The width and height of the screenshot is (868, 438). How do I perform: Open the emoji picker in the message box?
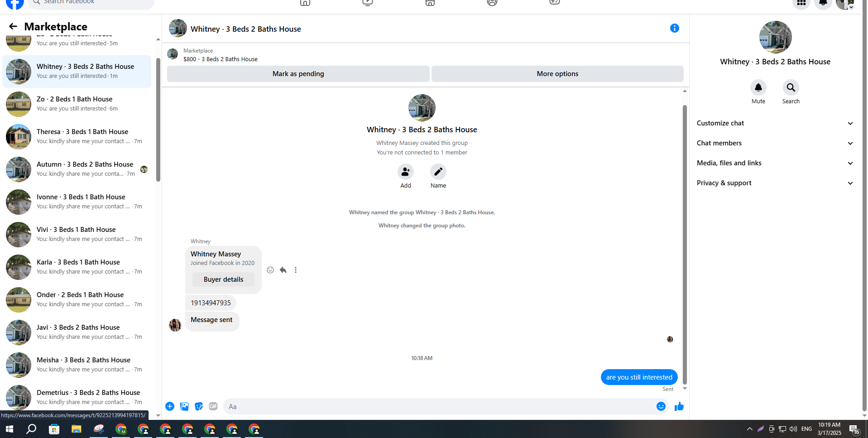661,406
